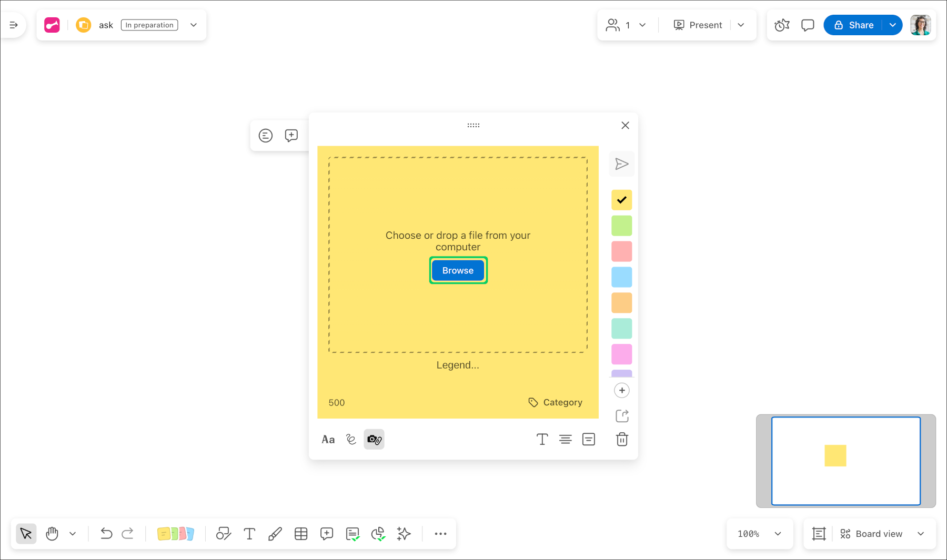Image resolution: width=947 pixels, height=560 pixels.
Task: Expand the hand tool options chevron
Action: (73, 534)
